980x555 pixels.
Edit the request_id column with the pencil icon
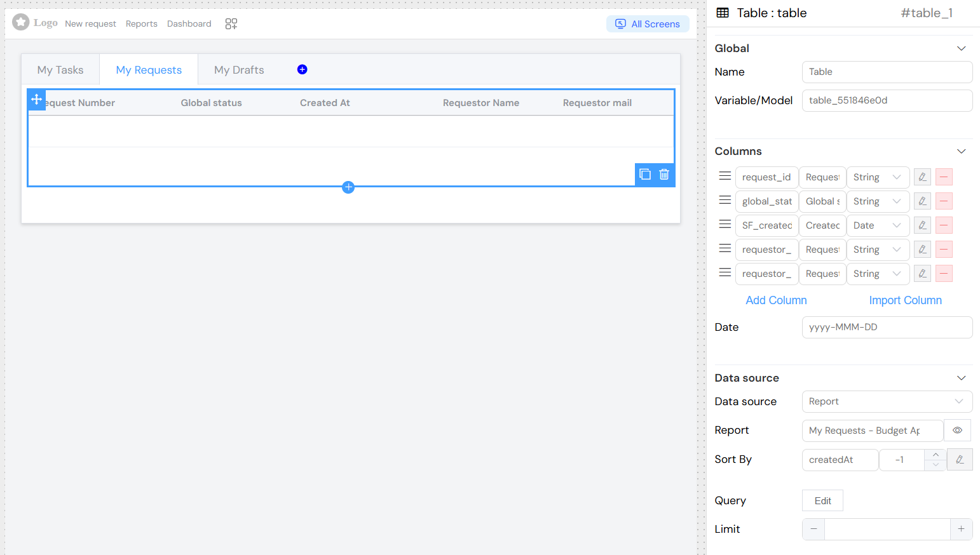pyautogui.click(x=922, y=177)
